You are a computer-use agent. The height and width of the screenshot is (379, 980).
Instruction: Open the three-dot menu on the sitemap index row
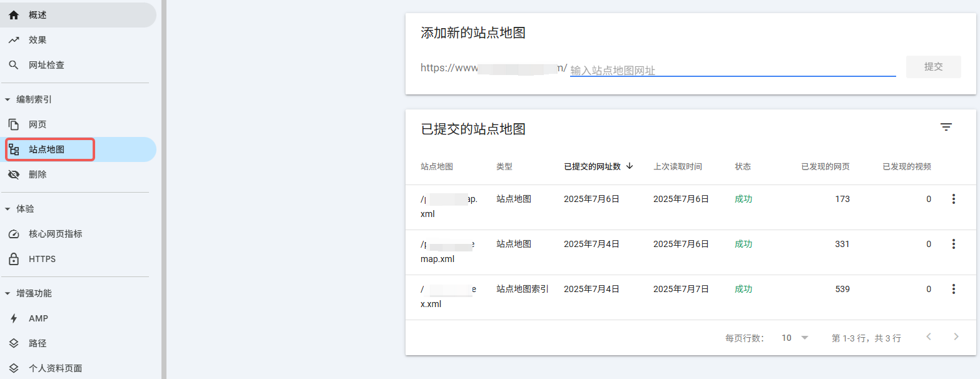point(953,288)
